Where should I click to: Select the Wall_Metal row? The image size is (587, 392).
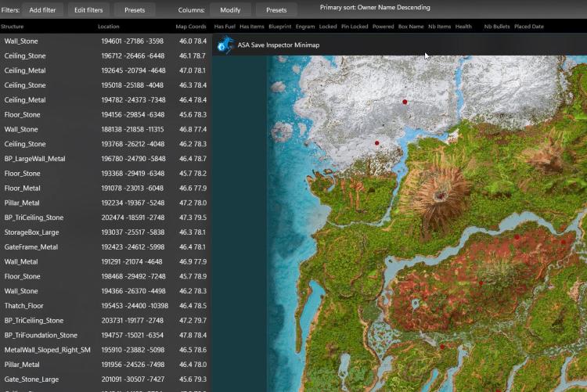tap(106, 261)
